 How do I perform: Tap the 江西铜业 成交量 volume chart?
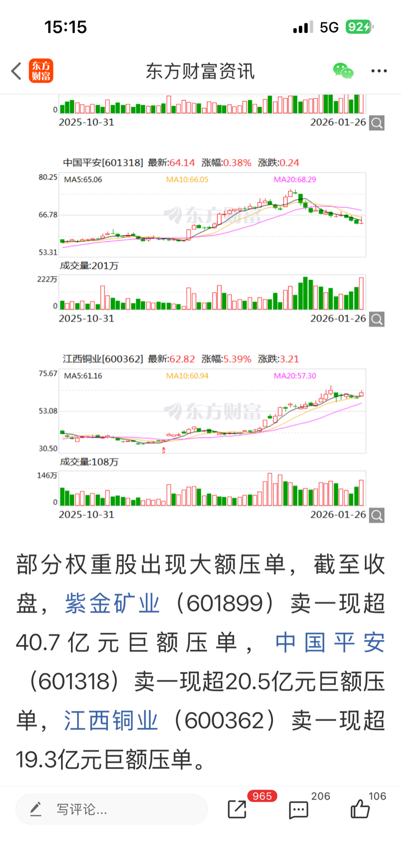click(213, 489)
